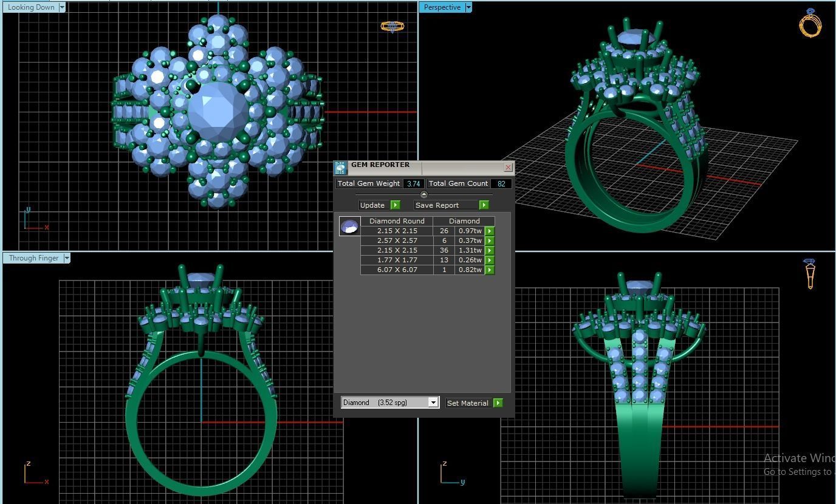Select the Through Finger viewport label
This screenshot has height=504, width=836.
pos(33,258)
